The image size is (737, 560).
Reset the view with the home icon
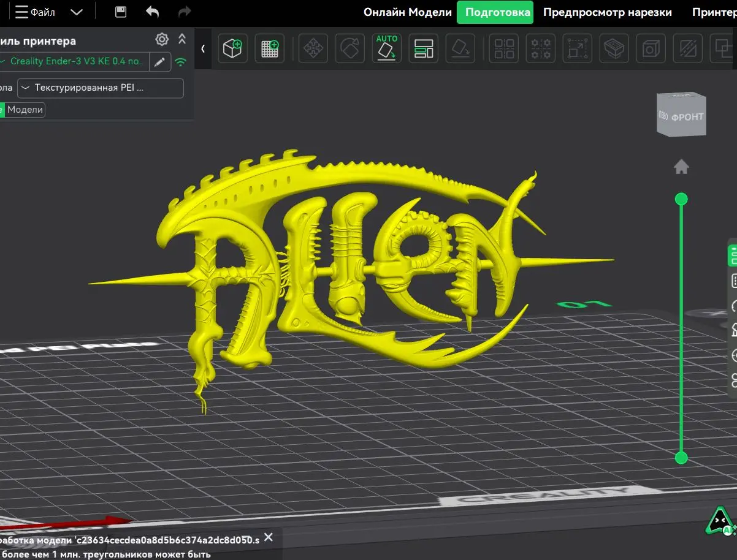681,167
